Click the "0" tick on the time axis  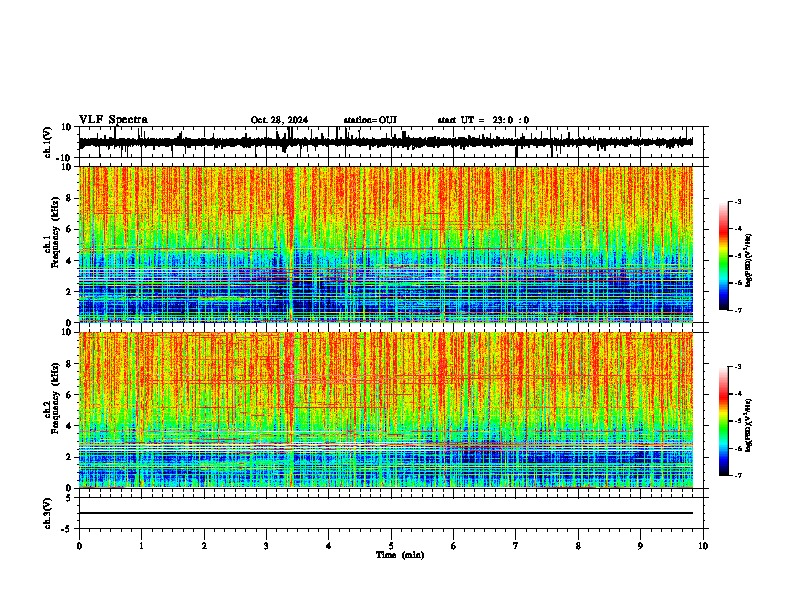click(79, 546)
